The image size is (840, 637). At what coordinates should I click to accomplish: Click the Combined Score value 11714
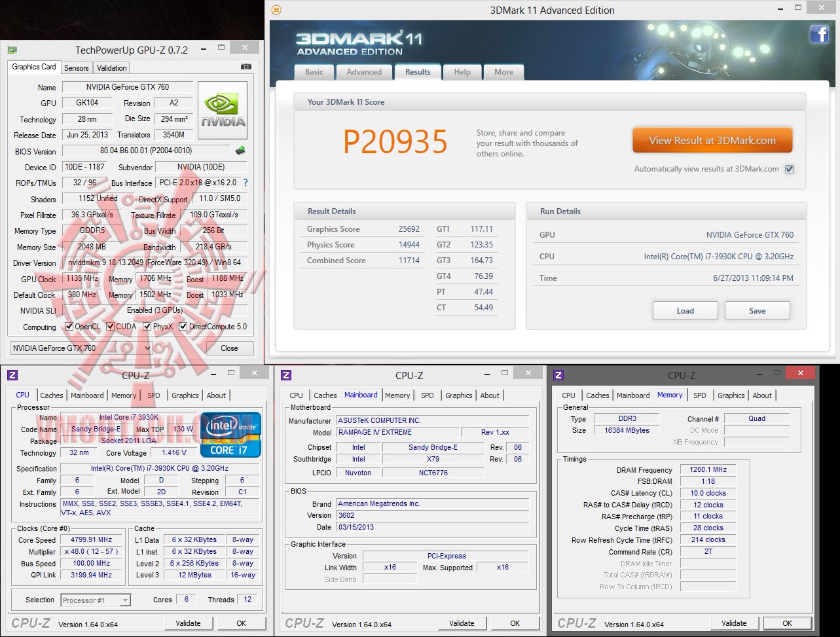409,261
